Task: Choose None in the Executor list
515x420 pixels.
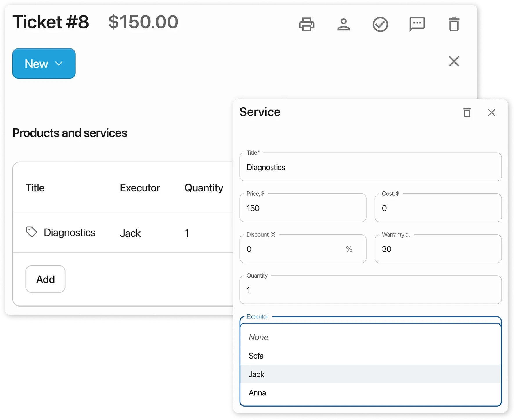Action: (258, 337)
